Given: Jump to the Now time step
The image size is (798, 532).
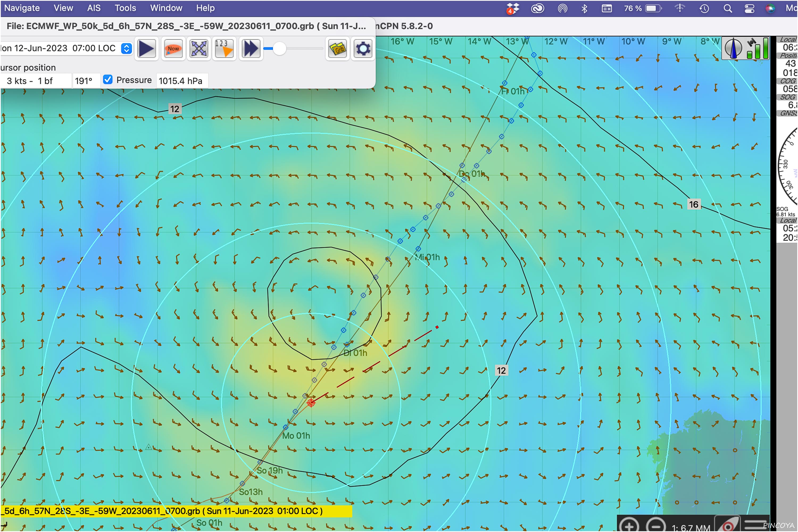Looking at the screenshot, I should 173,48.
